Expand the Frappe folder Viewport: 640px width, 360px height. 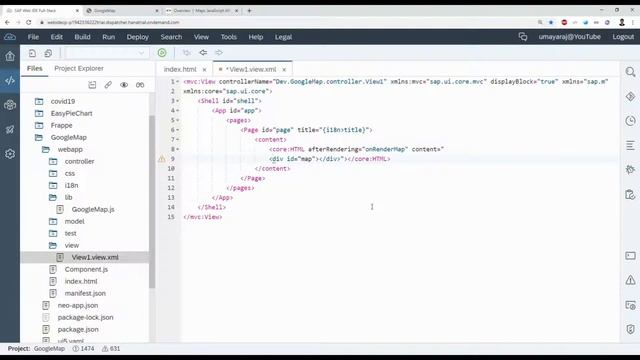tap(39, 125)
